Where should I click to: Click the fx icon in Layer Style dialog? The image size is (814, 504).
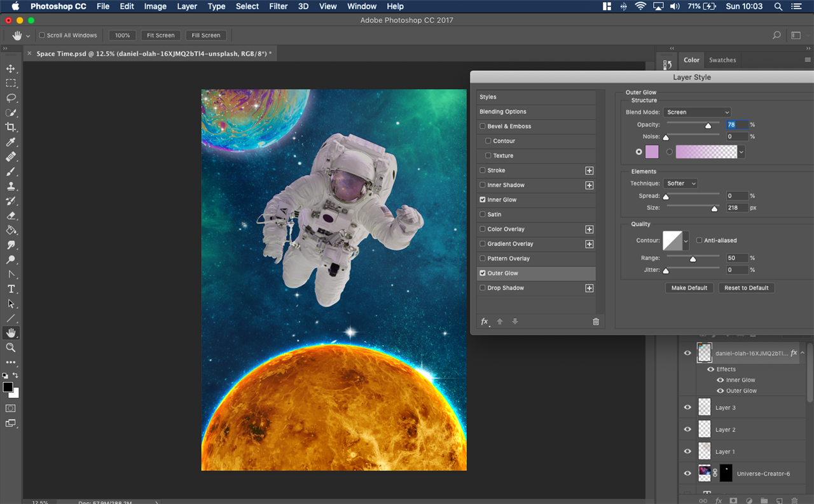[x=485, y=322]
